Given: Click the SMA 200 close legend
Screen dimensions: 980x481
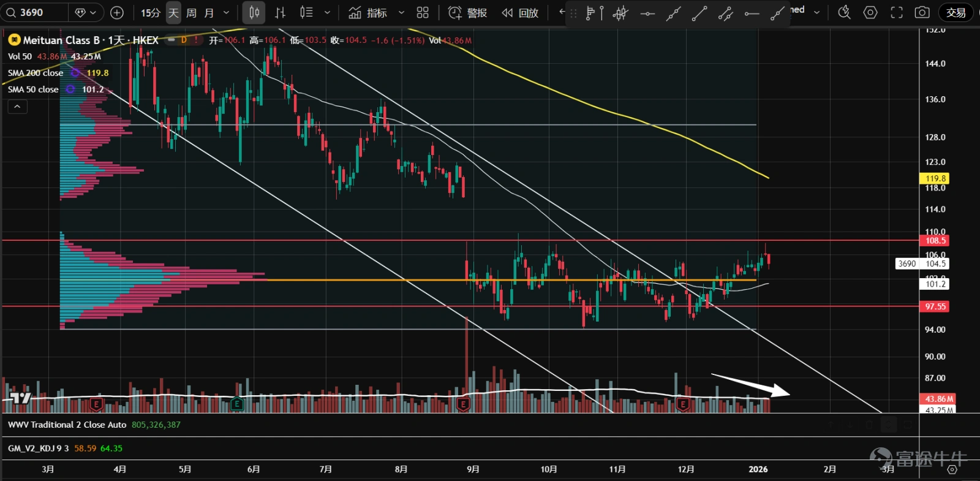Looking at the screenshot, I should (36, 73).
